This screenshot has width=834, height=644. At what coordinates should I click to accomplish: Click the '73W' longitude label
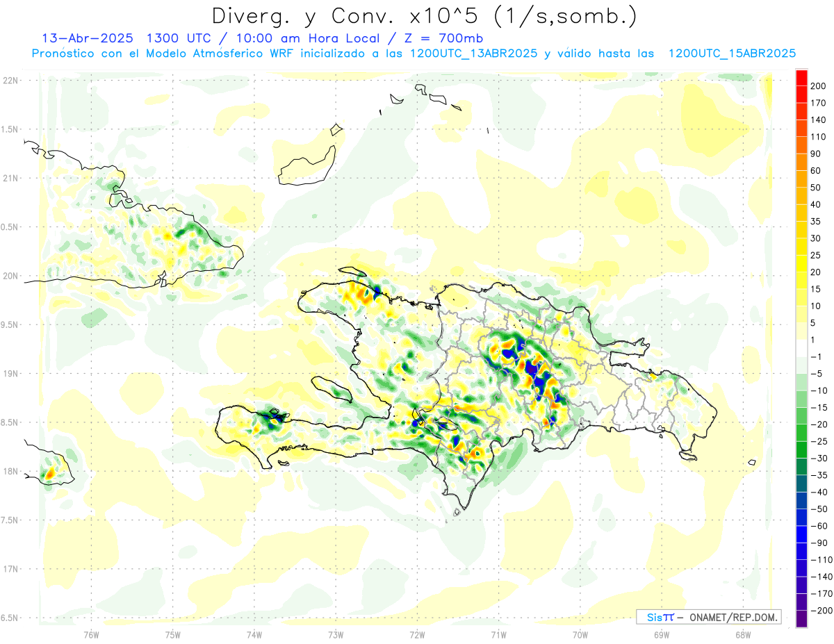(336, 634)
